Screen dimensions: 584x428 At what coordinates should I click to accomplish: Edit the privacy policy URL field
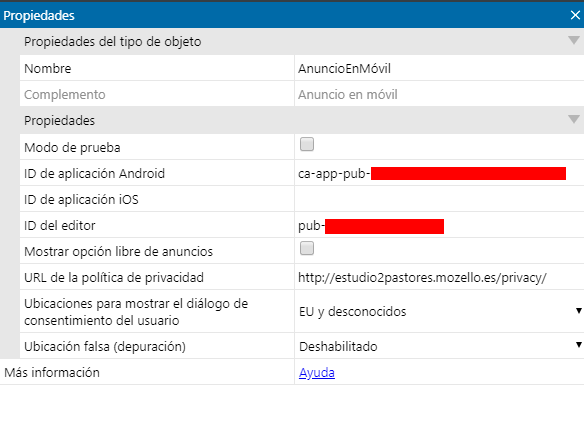[439, 278]
